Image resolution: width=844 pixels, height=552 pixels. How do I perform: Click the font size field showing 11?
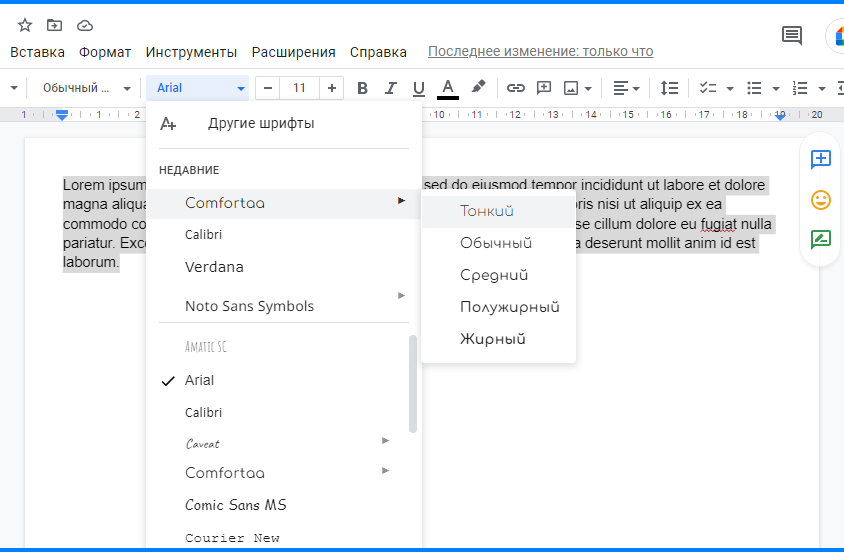[299, 88]
